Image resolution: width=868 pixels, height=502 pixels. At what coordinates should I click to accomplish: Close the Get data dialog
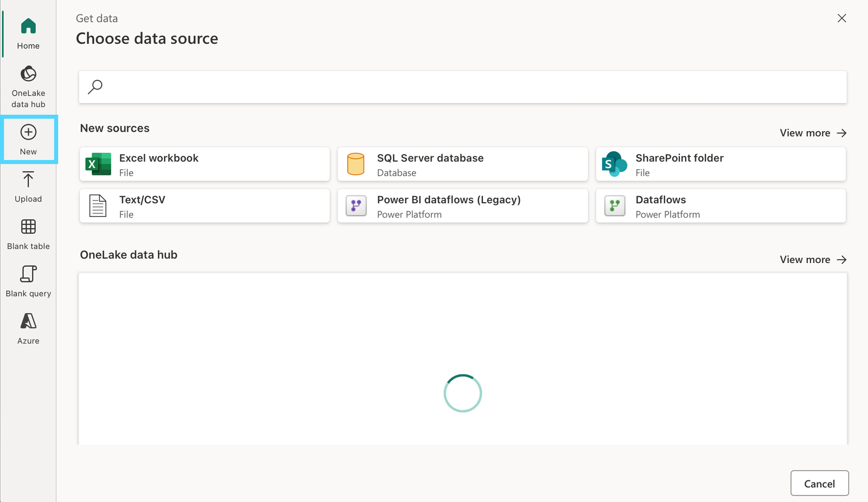point(841,18)
